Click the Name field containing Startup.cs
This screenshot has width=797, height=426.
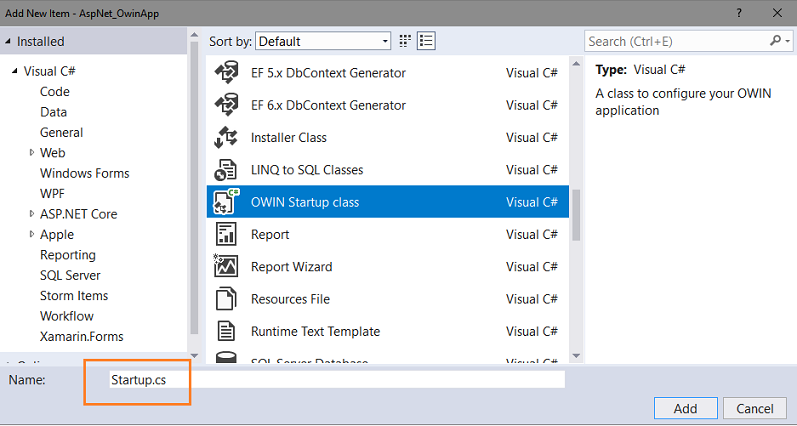tap(337, 380)
